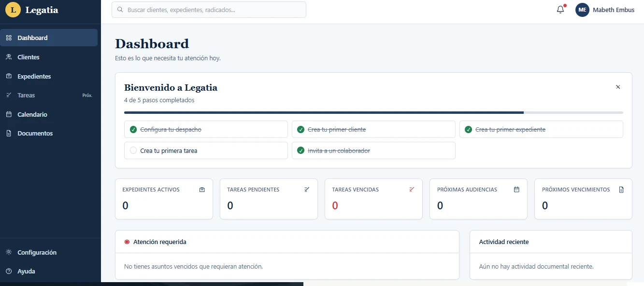Focus the Buscar clientes search field
644x286 pixels.
pos(209,10)
